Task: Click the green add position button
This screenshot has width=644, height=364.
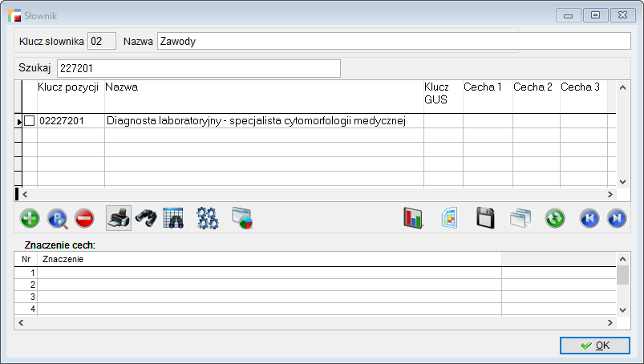Action: [30, 218]
